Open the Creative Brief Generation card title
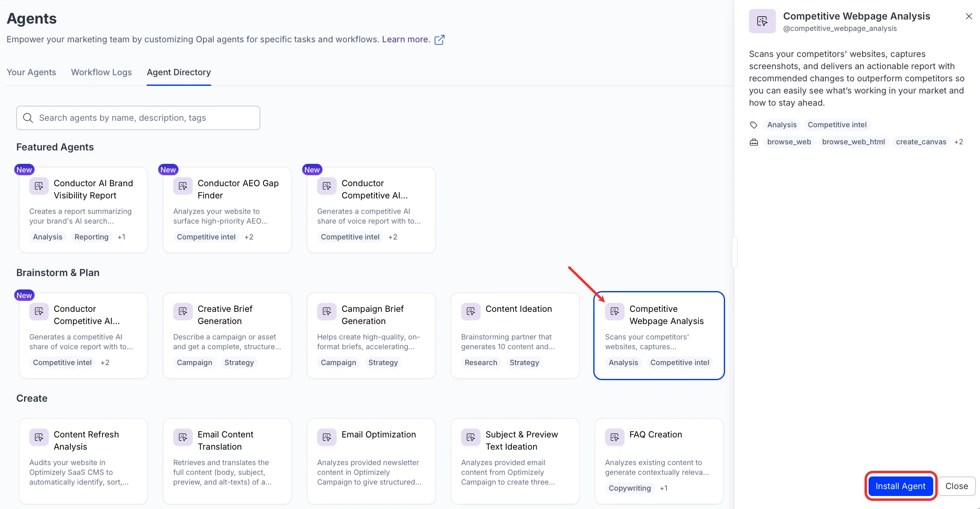 (x=225, y=315)
